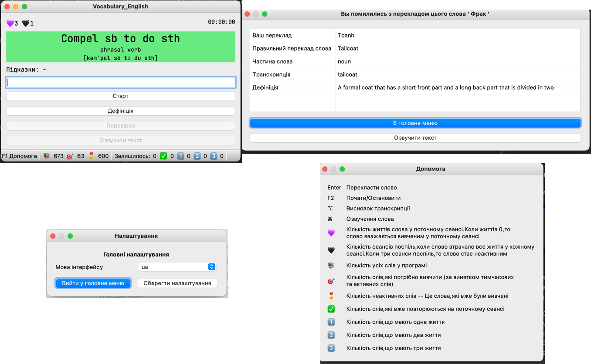The height and width of the screenshot is (364, 591).
Task: Click black heart icon in the Допомога window
Action: point(331,250)
